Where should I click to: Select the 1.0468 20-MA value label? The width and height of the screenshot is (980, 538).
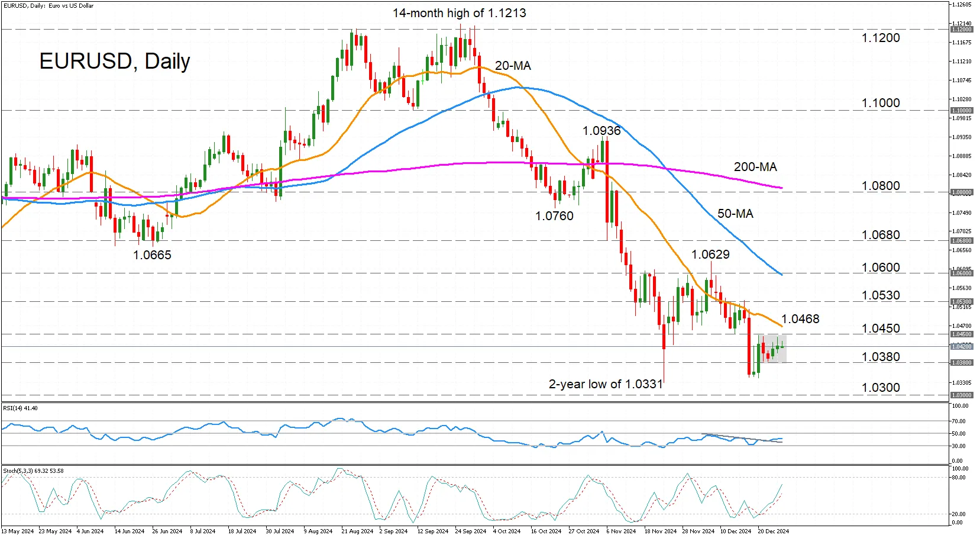(800, 319)
